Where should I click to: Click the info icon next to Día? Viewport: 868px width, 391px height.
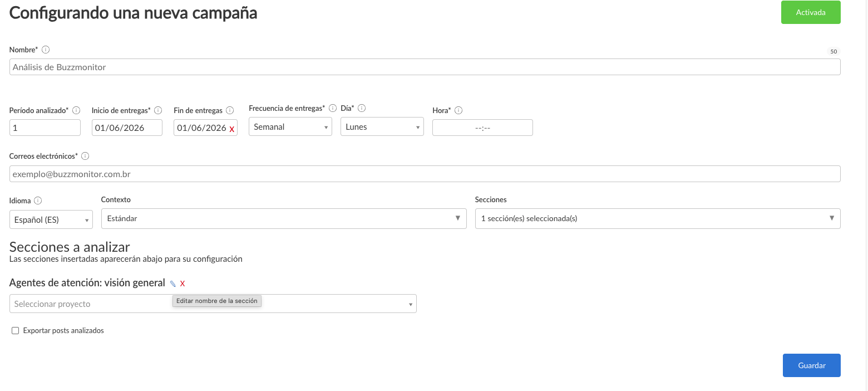pos(362,108)
